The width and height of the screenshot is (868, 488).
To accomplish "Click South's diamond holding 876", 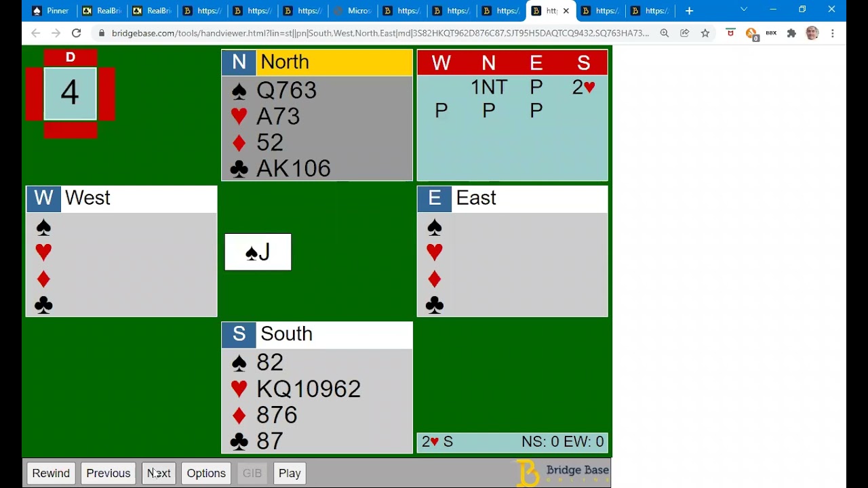I will [277, 415].
